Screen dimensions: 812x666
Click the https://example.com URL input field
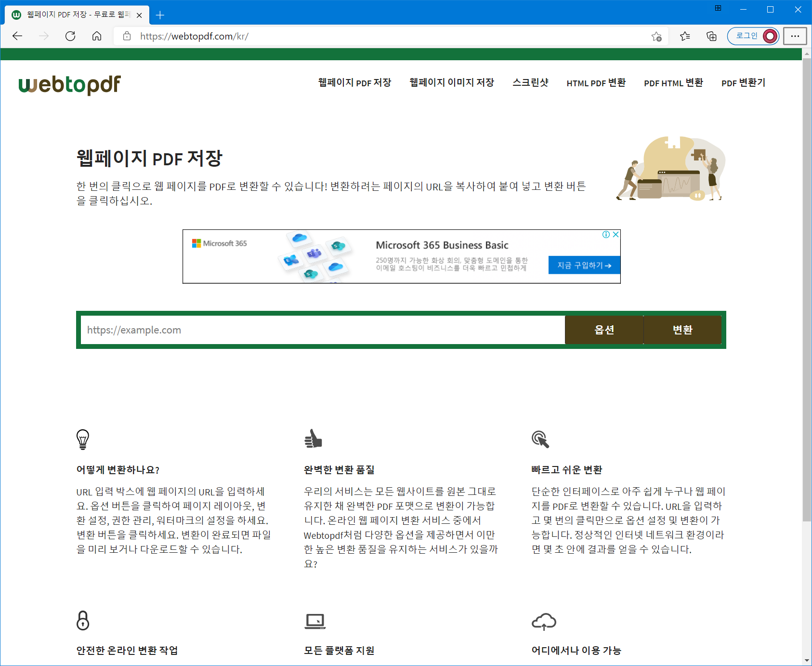point(323,330)
